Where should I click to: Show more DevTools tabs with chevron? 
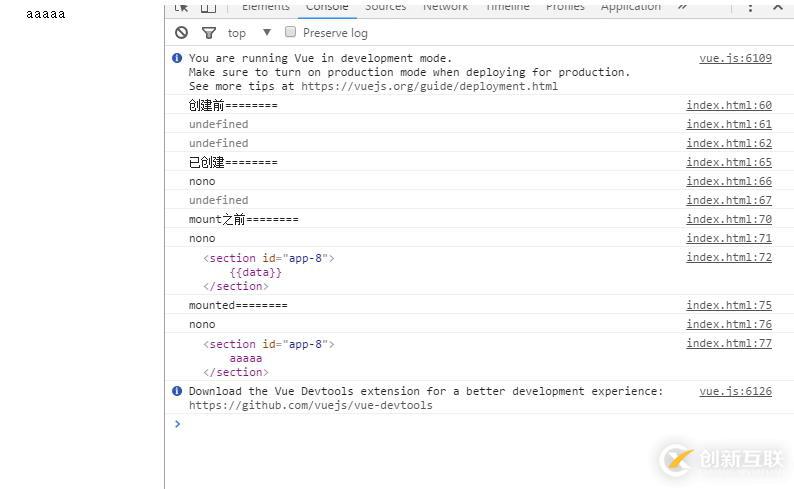tap(682, 6)
